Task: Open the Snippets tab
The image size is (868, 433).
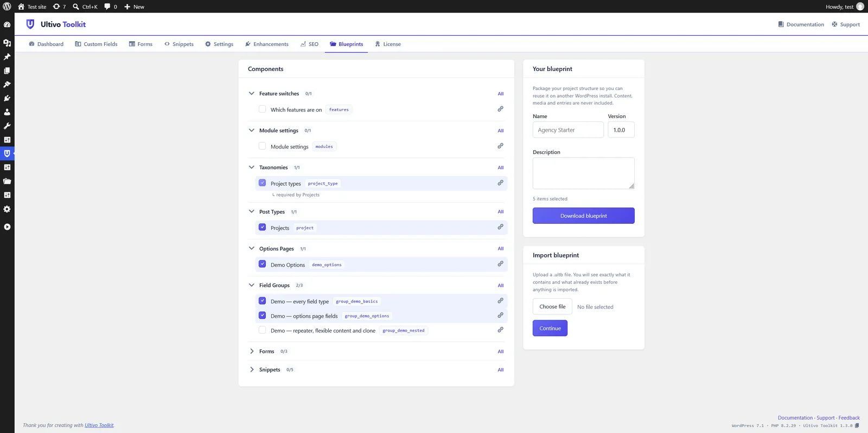Action: (x=179, y=44)
